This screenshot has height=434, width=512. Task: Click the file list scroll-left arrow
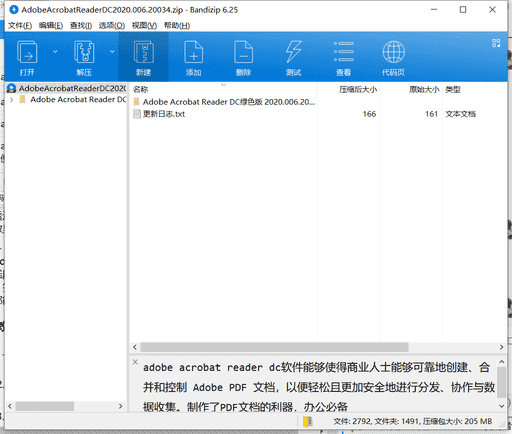click(x=135, y=347)
